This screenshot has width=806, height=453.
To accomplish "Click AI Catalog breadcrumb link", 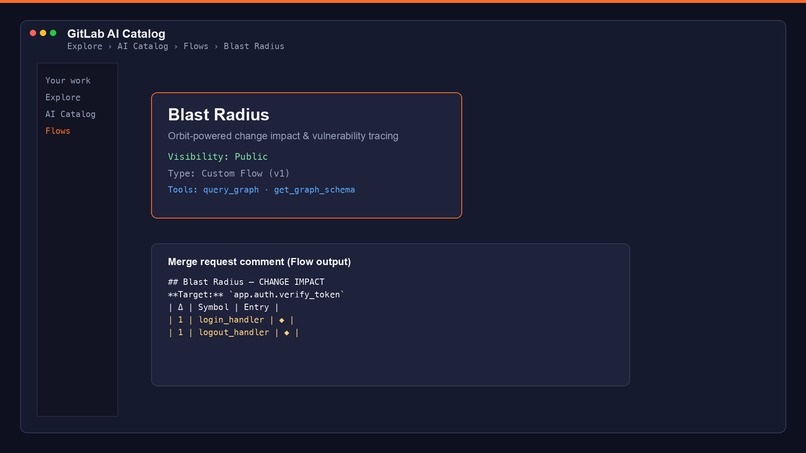I will [142, 46].
